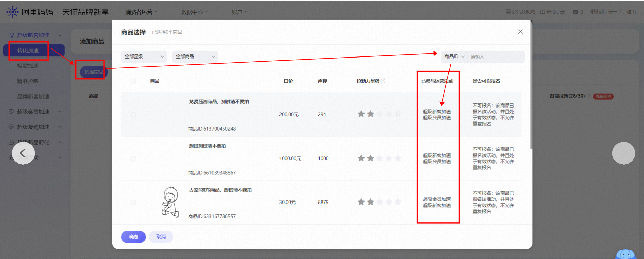Check the row for 商品ID:661039348867
This screenshot has height=259, width=644.
[133, 159]
